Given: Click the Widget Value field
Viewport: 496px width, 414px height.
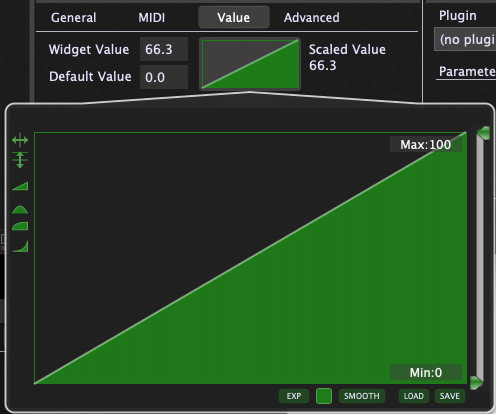Looking at the screenshot, I should [x=164, y=49].
